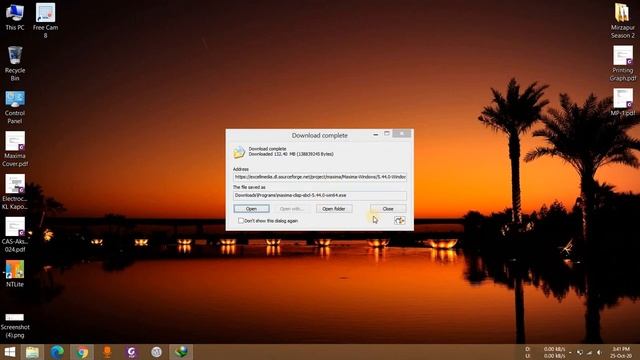
Task: Click the dialog's bottom-right options icon button
Action: (400, 220)
